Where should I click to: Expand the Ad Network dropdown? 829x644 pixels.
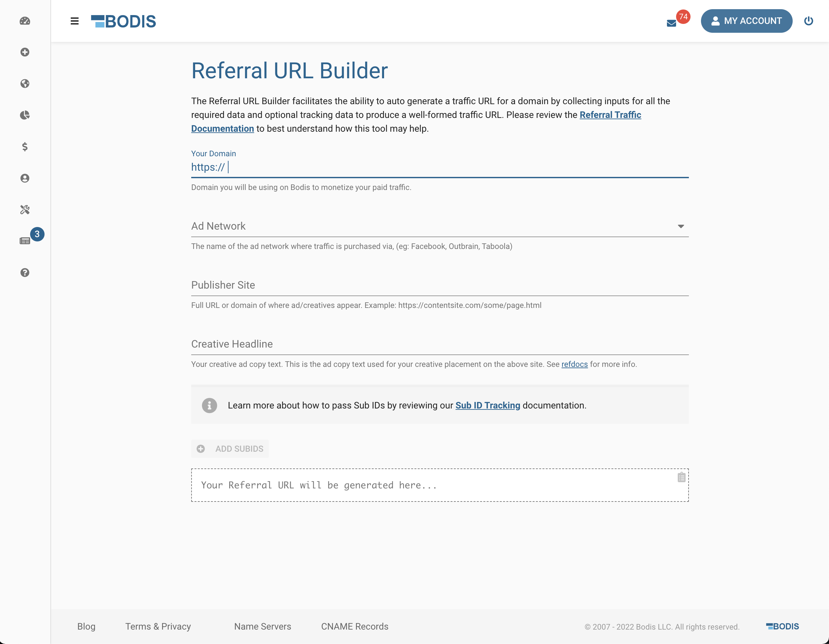tap(681, 226)
